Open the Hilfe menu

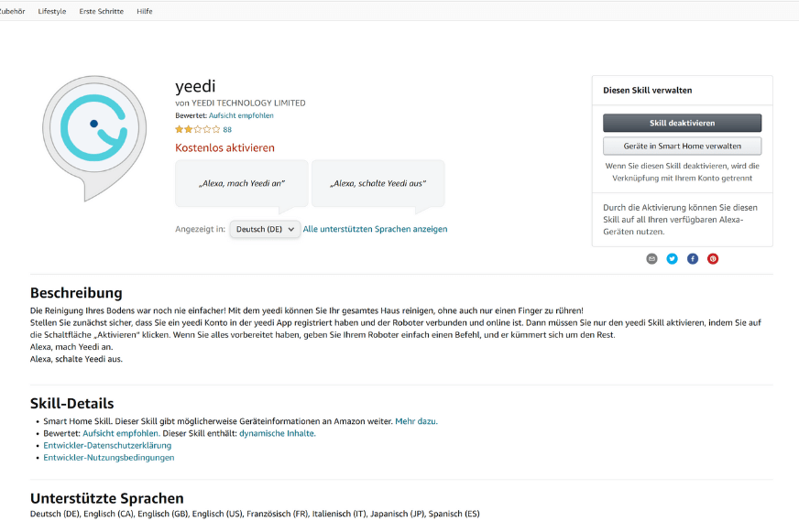[x=144, y=11]
